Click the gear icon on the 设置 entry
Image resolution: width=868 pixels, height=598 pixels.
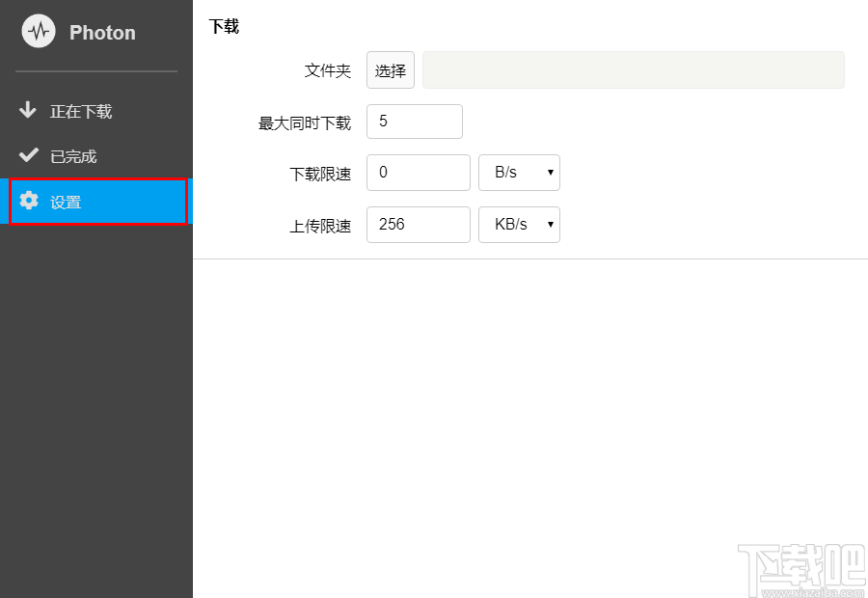point(29,202)
